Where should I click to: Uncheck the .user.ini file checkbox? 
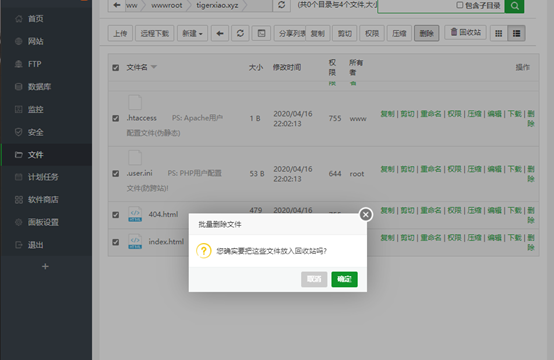(x=116, y=173)
